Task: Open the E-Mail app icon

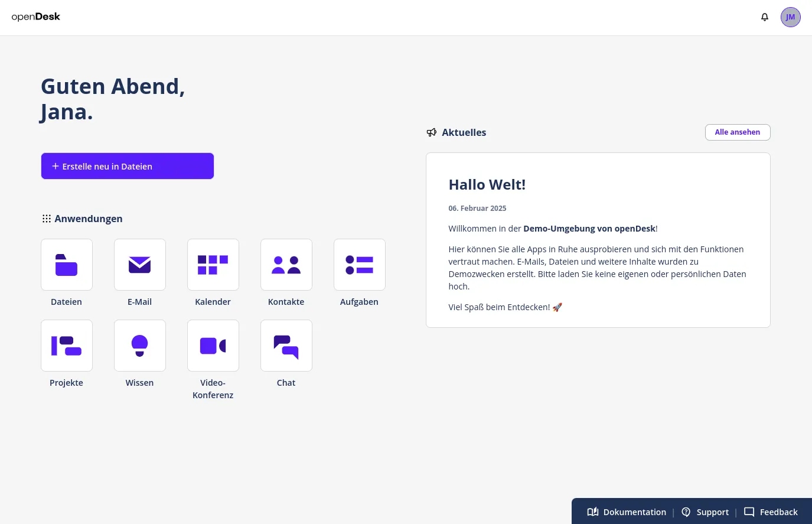Action: (139, 265)
